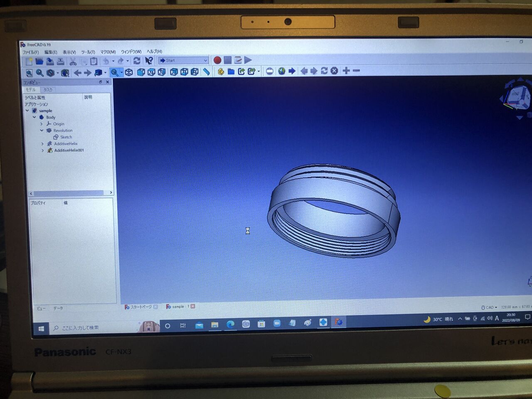The height and width of the screenshot is (399, 532).
Task: Set the top view
Action: point(151,72)
